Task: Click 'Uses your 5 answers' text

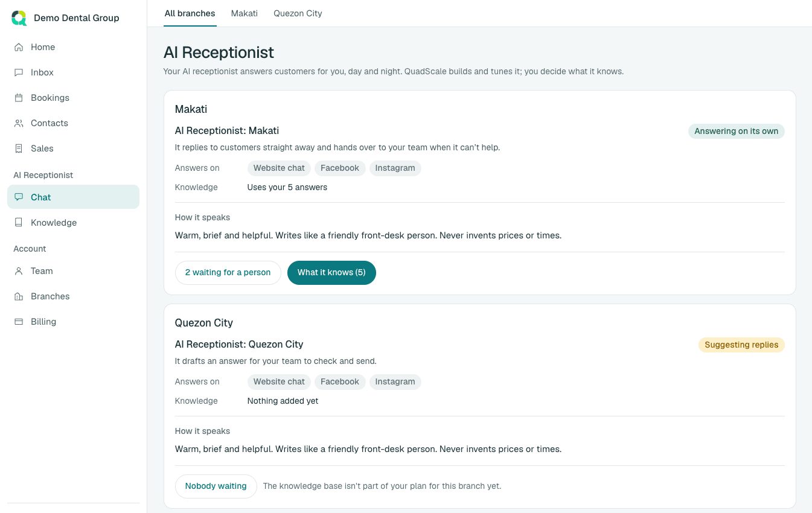Action: [287, 188]
